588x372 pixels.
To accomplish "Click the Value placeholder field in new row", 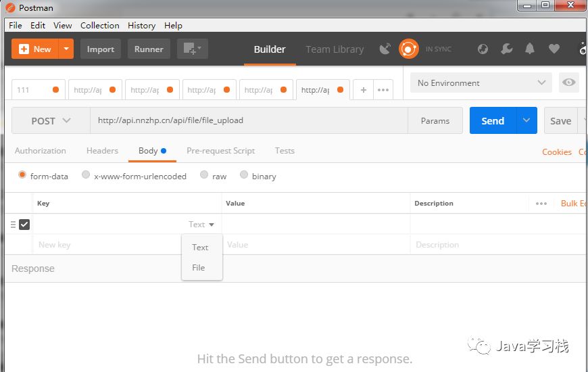I will 316,245.
